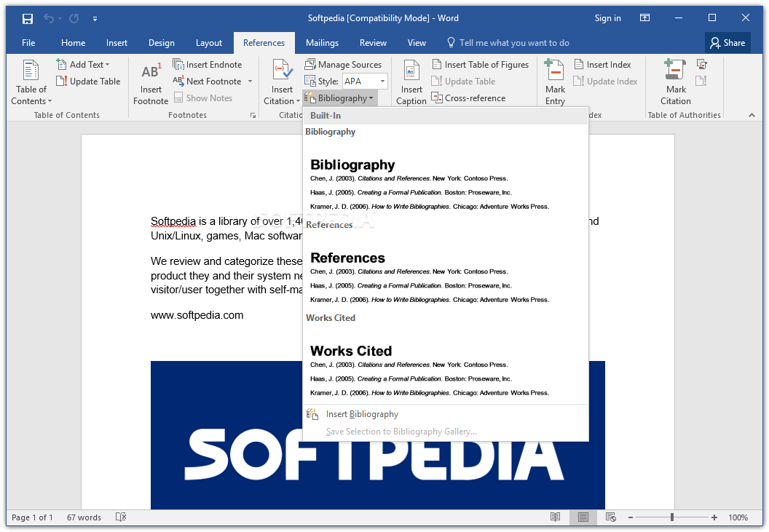Image resolution: width=769 pixels, height=532 pixels.
Task: Open the Footnotes dialog launcher
Action: point(253,115)
